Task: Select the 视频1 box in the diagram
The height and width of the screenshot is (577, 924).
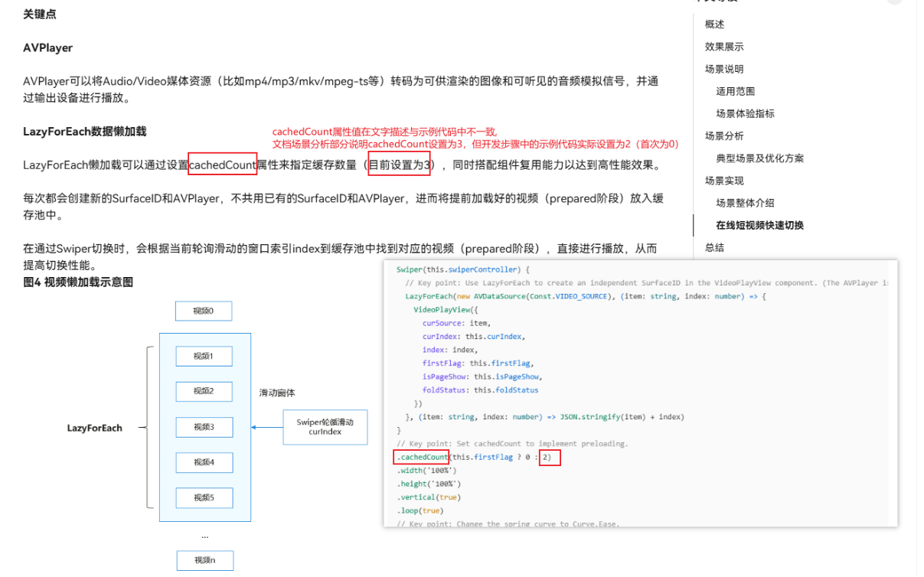Action: point(204,356)
